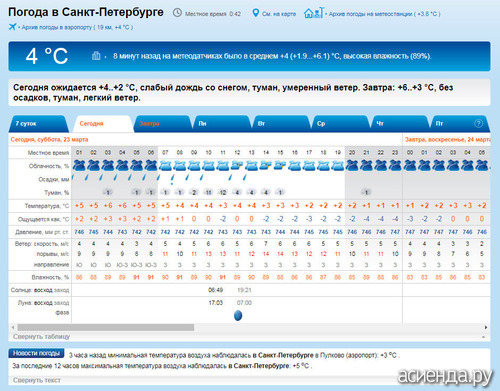Image resolution: width=500 pixels, height=391 pixels.
Task: Open the Чт forecast tab
Action: [400, 124]
